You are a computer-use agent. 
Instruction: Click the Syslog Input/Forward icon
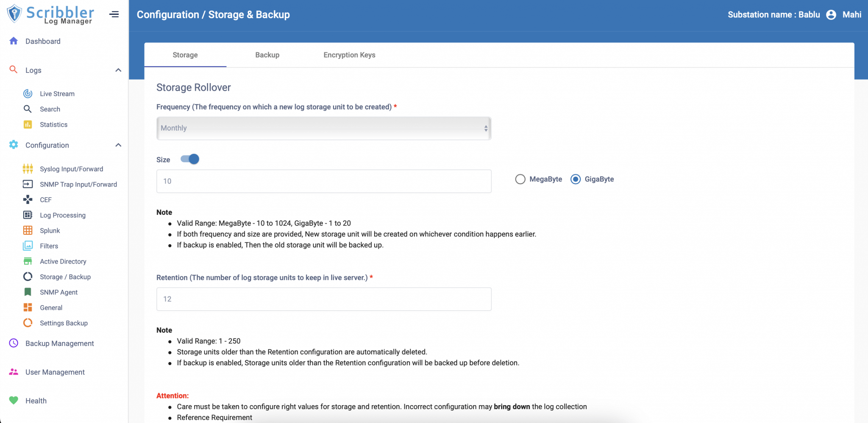(x=28, y=169)
